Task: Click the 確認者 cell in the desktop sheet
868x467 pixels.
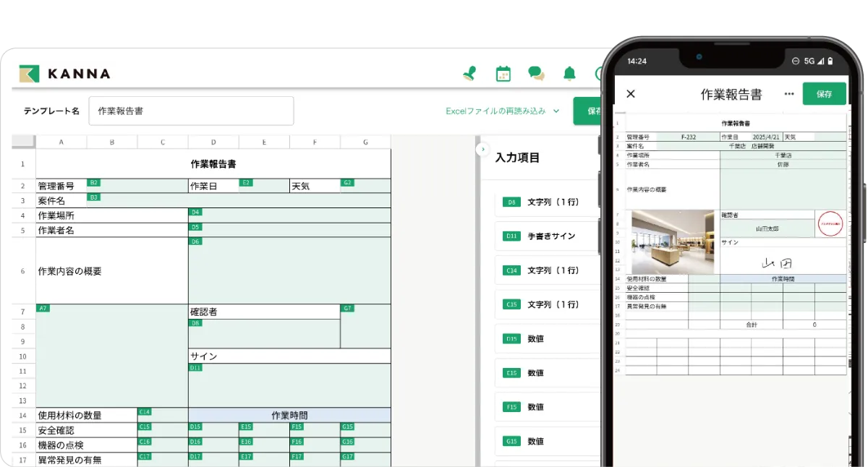Action: [264, 312]
